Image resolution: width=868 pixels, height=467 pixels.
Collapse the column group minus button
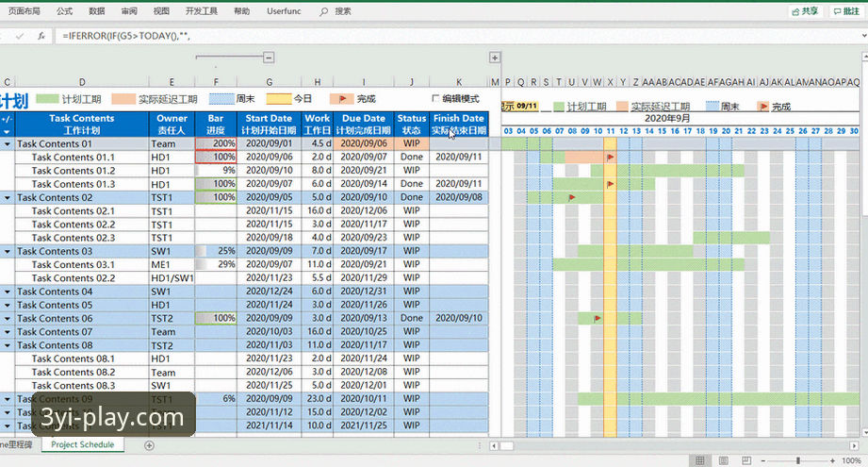pos(269,57)
